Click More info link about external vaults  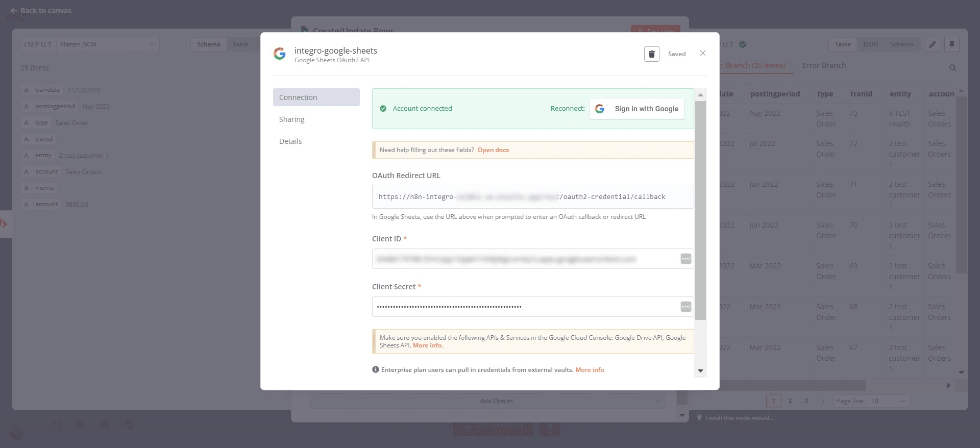click(x=590, y=370)
